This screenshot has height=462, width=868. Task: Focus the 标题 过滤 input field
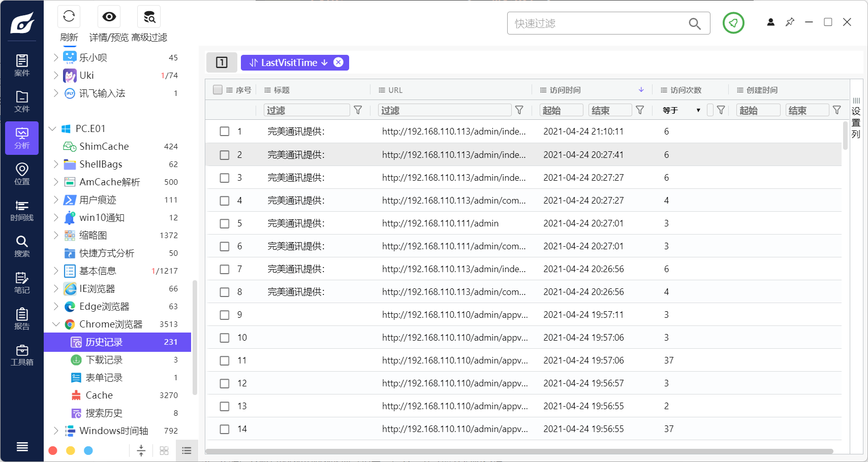[x=307, y=110]
